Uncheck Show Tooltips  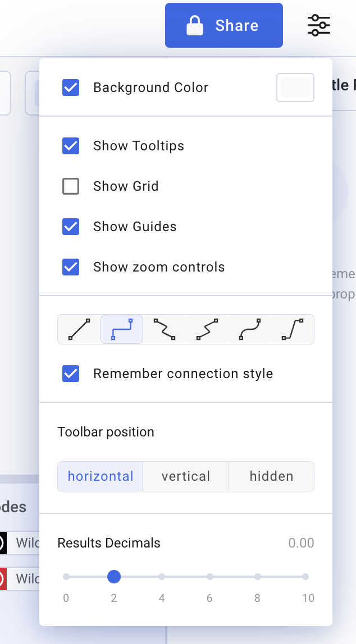71,146
